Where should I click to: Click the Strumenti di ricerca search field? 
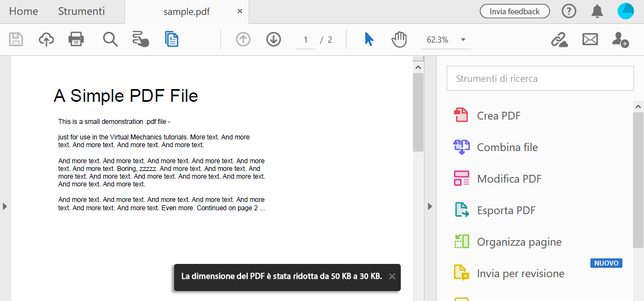[x=540, y=78]
